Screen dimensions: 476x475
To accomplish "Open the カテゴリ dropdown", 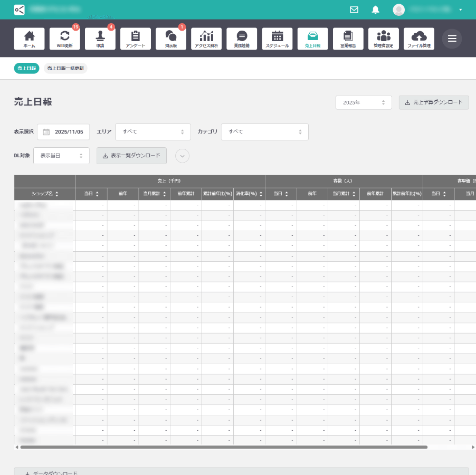I will tap(264, 132).
